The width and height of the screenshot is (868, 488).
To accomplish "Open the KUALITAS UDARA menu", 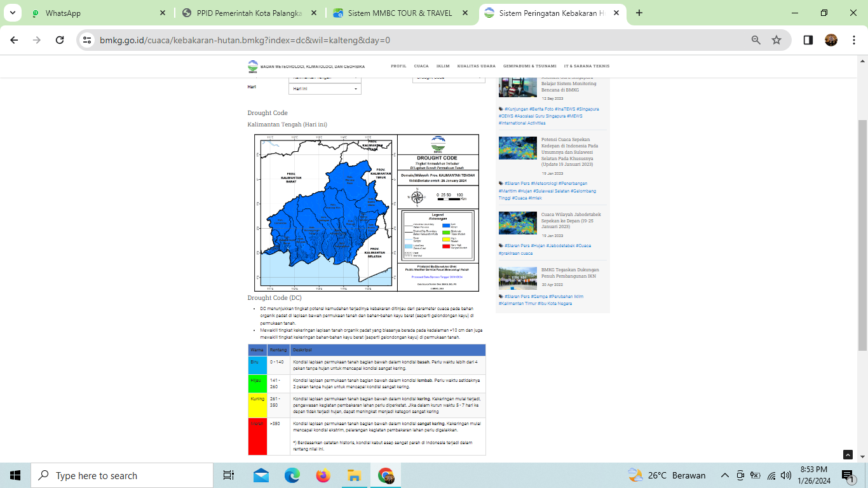I will click(x=477, y=66).
